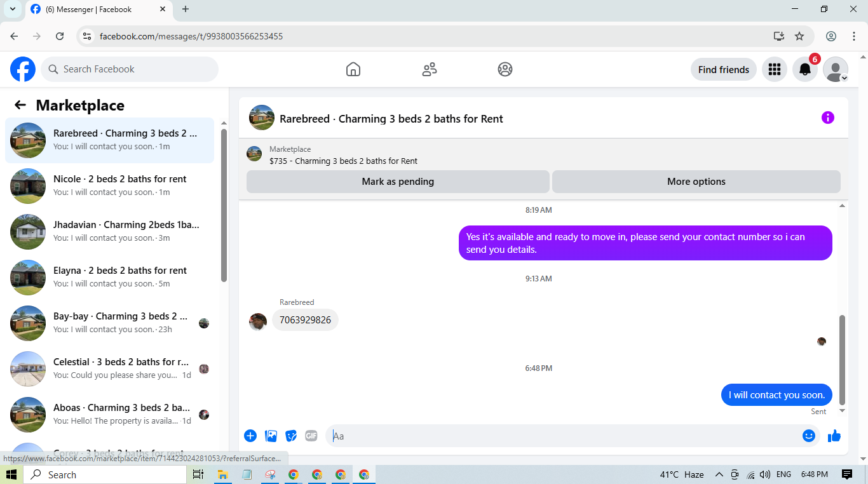Open conversation information icon
Image resolution: width=868 pixels, height=484 pixels.
(827, 118)
